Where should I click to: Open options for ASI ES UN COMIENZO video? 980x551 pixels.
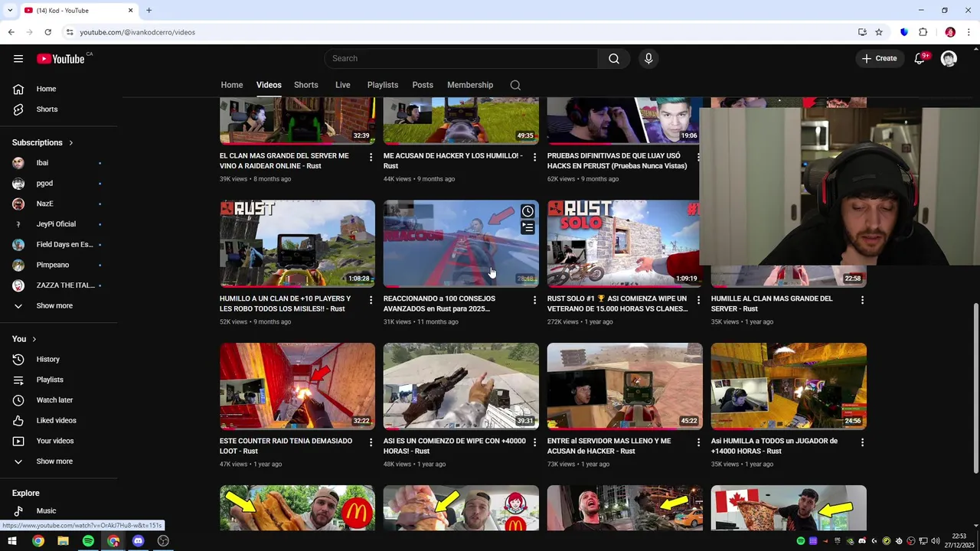(534, 442)
